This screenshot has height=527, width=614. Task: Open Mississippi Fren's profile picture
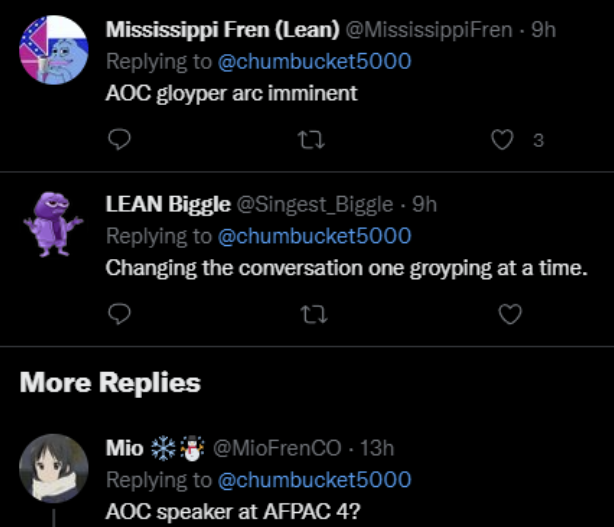point(54,50)
